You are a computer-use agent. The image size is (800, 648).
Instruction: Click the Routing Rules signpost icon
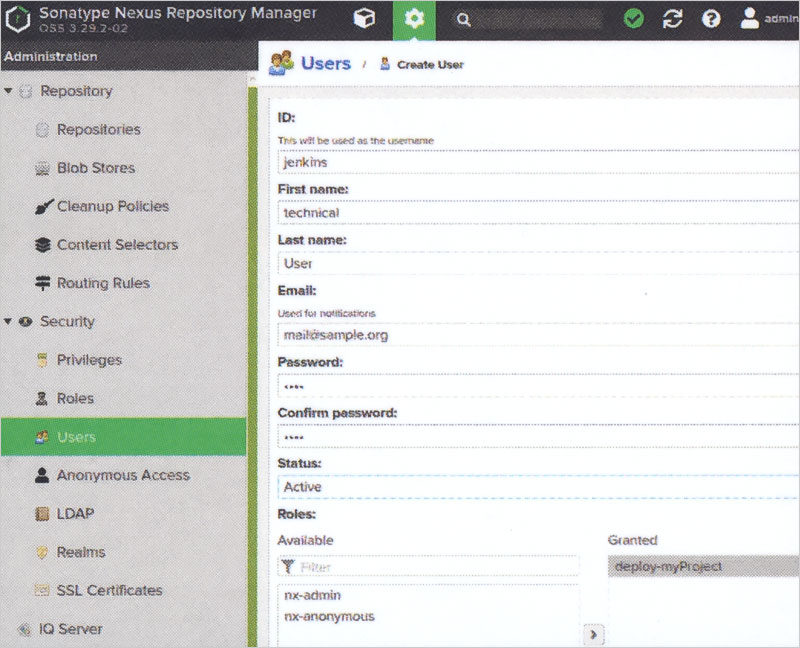[43, 283]
